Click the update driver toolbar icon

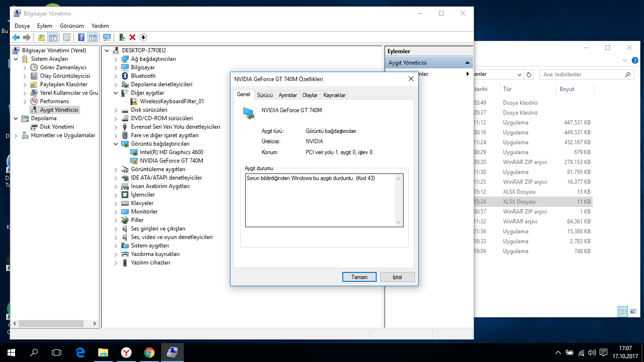[122, 37]
